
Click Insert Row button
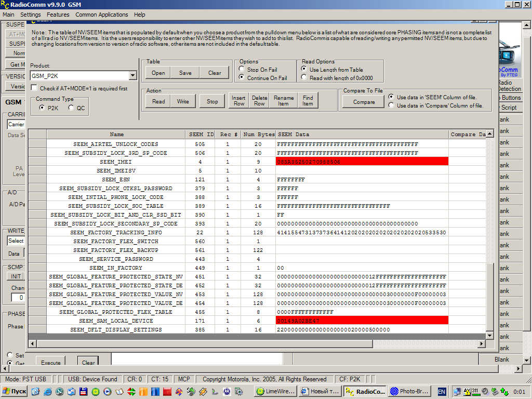coord(238,100)
